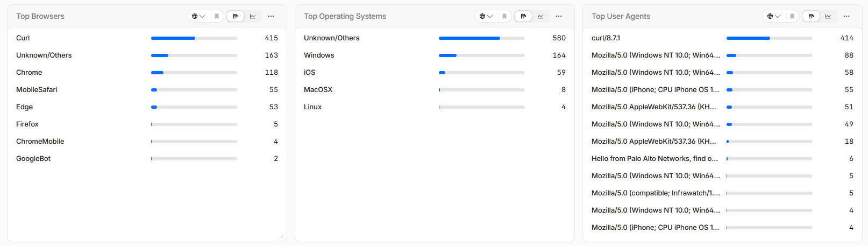This screenshot has width=868, height=246.
Task: Click the Unknown/Others bar in Operating Systems
Action: [482, 38]
